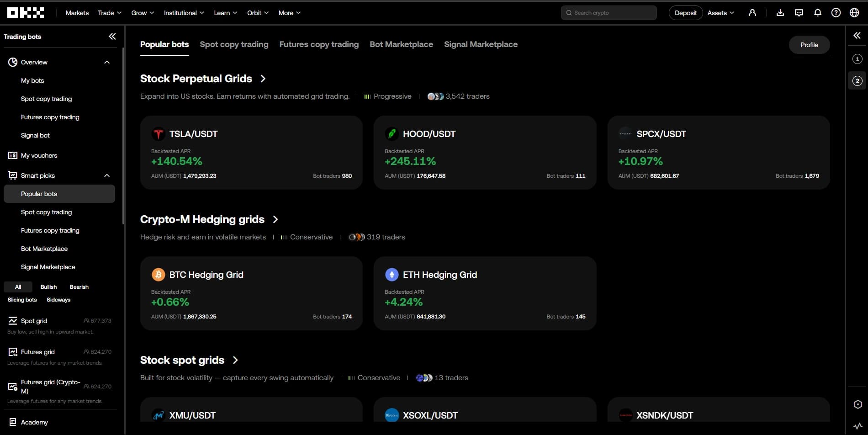Switch to Signal Marketplace tab

click(x=481, y=44)
